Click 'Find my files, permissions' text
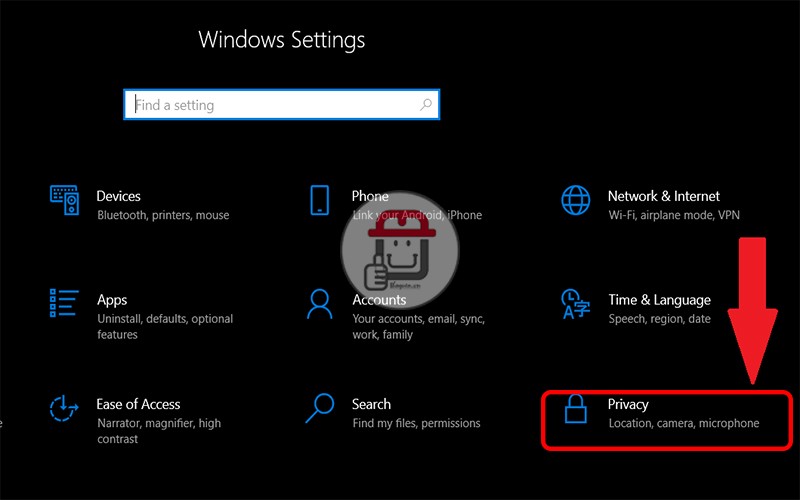The height and width of the screenshot is (500, 800). point(416,423)
